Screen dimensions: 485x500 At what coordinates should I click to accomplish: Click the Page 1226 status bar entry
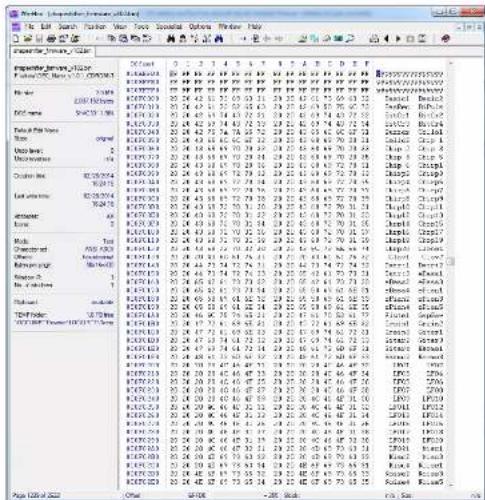click(x=36, y=496)
